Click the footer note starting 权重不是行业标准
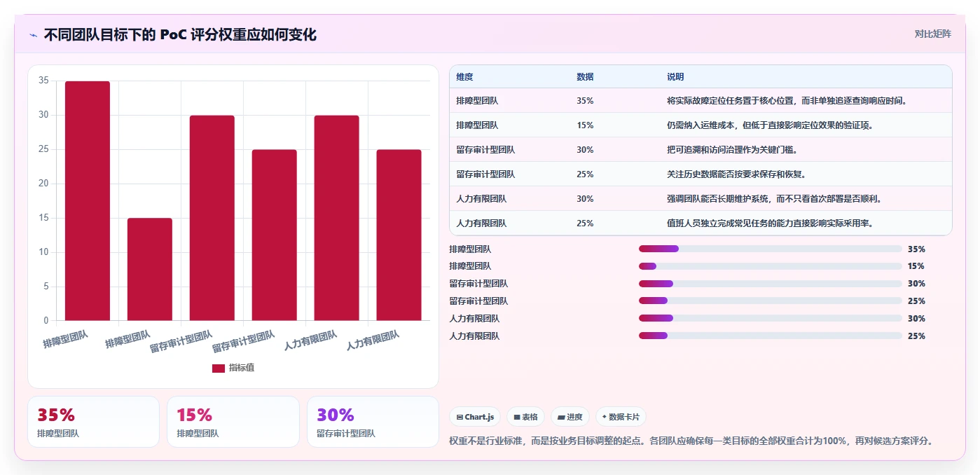 (x=691, y=441)
